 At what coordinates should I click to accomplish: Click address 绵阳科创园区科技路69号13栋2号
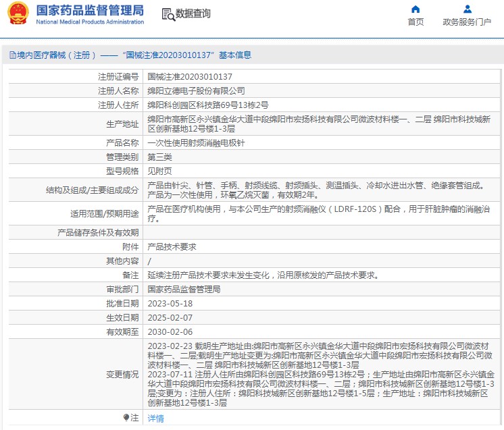click(208, 105)
